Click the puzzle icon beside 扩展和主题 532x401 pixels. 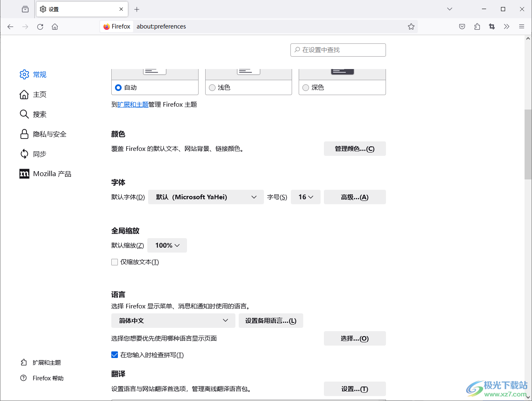[x=24, y=363]
